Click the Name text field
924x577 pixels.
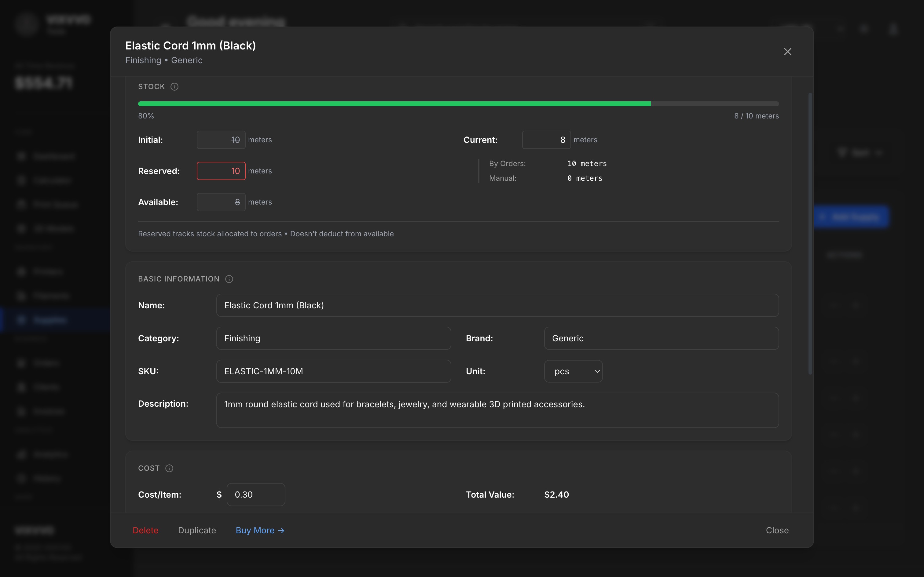pyautogui.click(x=497, y=305)
